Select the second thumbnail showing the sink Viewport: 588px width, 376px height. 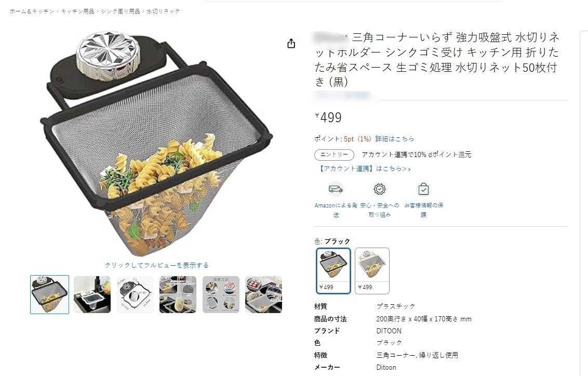coord(92,294)
